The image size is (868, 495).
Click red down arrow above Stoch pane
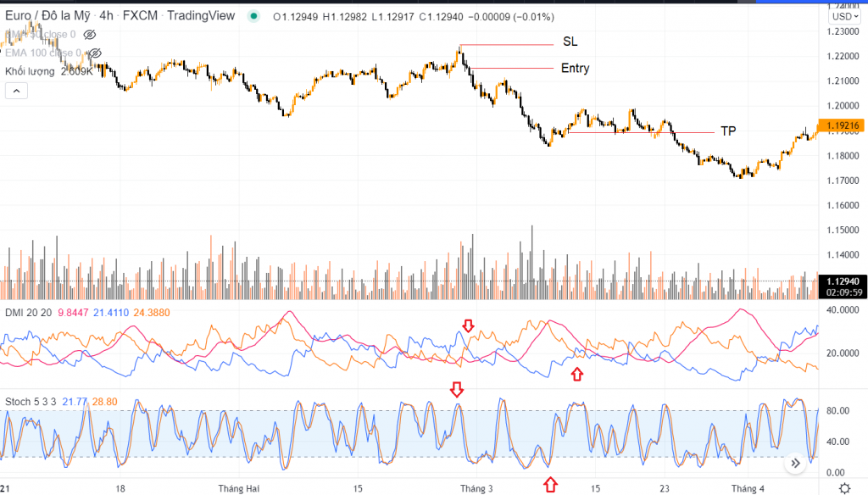pos(457,389)
